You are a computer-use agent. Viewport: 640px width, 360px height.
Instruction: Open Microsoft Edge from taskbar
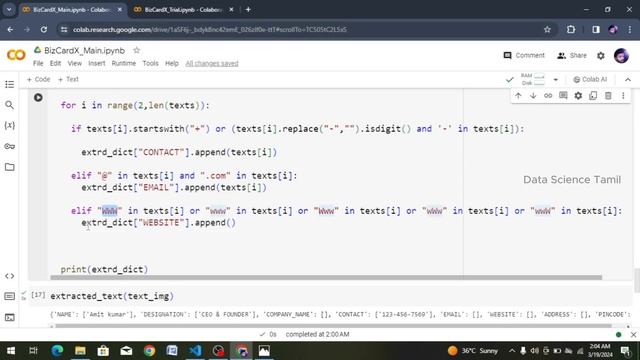click(x=57, y=351)
